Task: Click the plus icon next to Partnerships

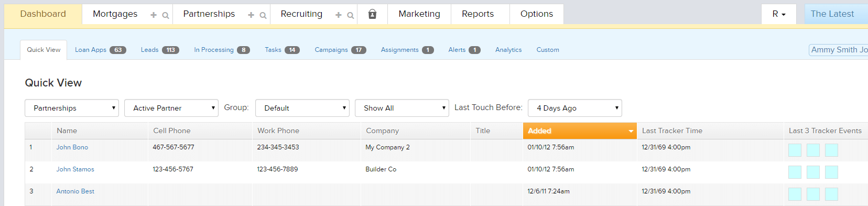Action: [x=251, y=15]
